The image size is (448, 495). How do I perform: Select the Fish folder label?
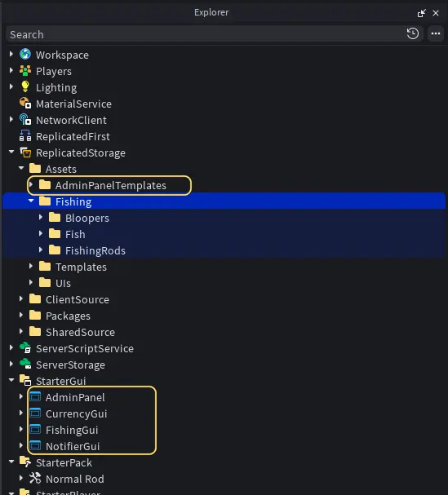75,234
